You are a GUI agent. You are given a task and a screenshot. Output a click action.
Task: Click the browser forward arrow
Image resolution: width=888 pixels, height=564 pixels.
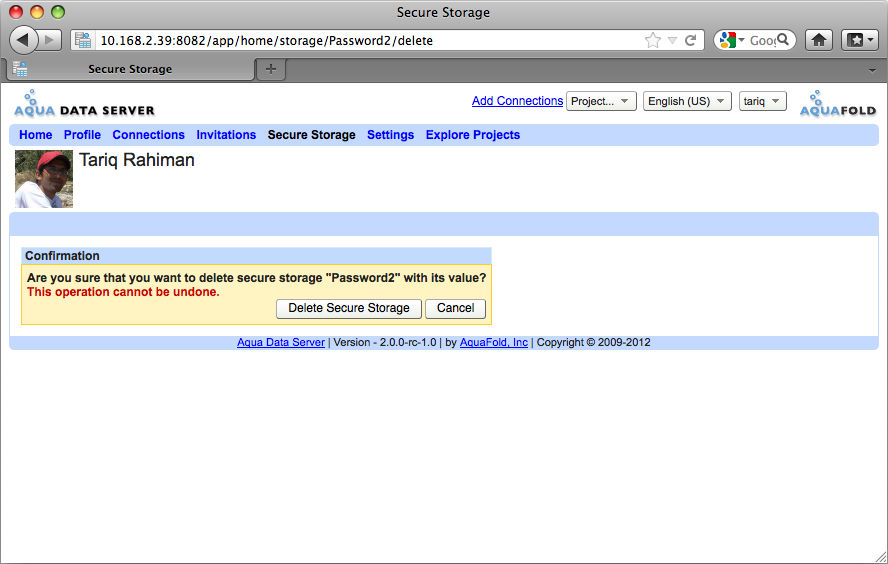point(50,40)
